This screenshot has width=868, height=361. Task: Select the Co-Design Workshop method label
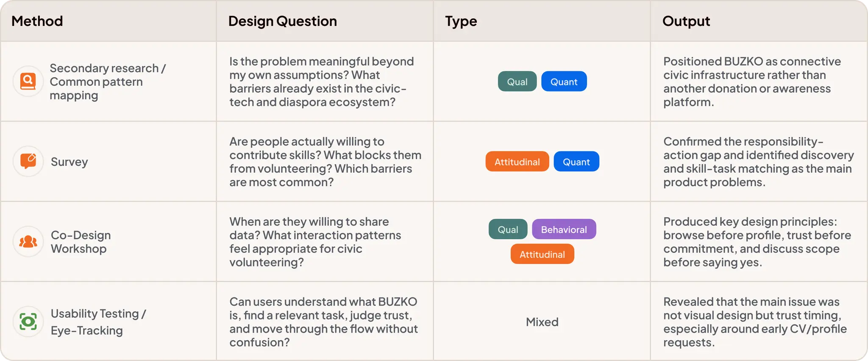pyautogui.click(x=81, y=242)
